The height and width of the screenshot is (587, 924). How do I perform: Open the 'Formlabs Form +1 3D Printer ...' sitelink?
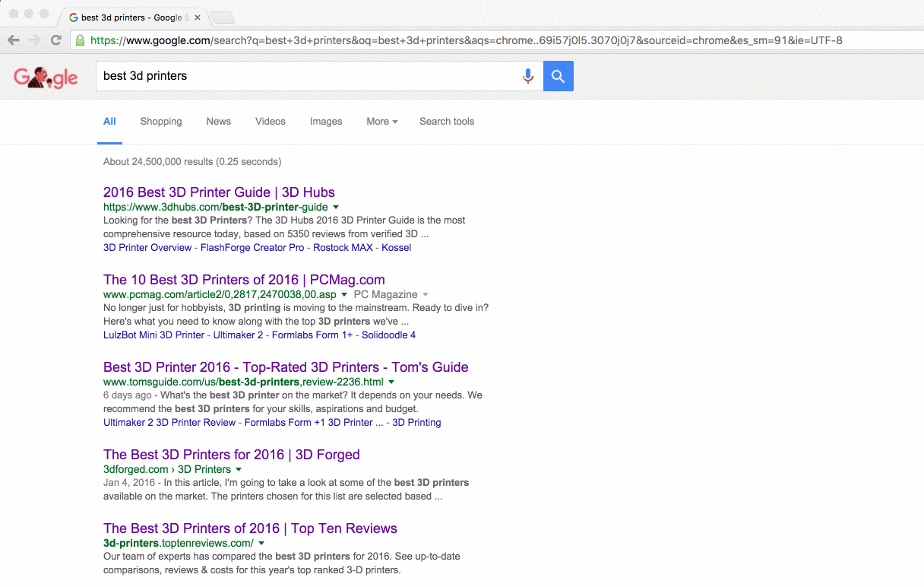click(x=314, y=423)
